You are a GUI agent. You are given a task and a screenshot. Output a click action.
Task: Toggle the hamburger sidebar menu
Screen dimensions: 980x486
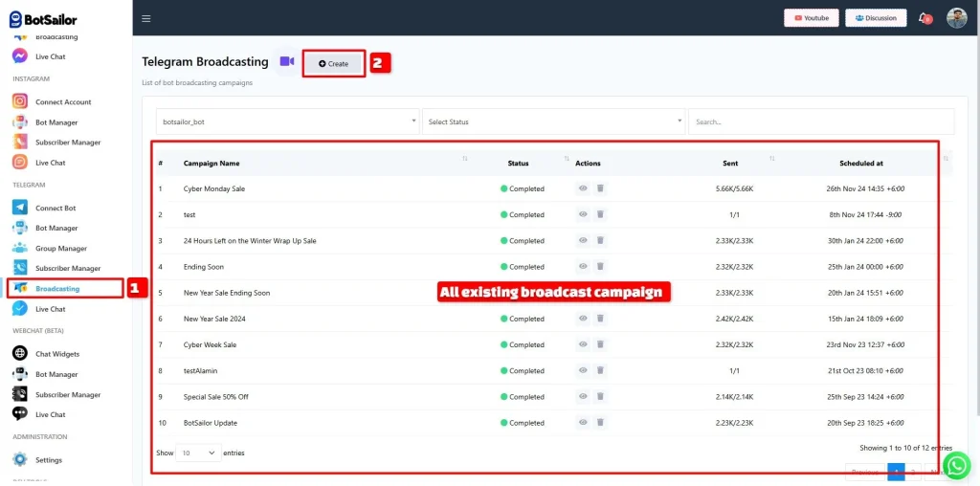click(x=146, y=19)
